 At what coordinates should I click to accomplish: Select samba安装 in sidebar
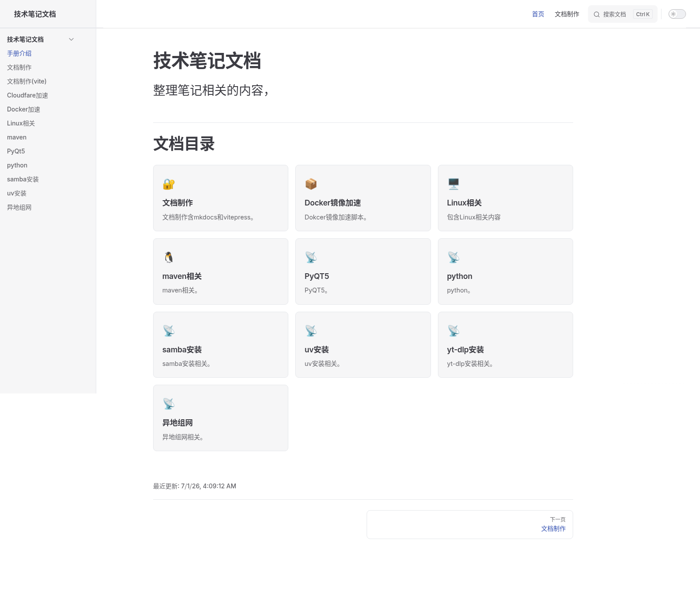point(23,179)
